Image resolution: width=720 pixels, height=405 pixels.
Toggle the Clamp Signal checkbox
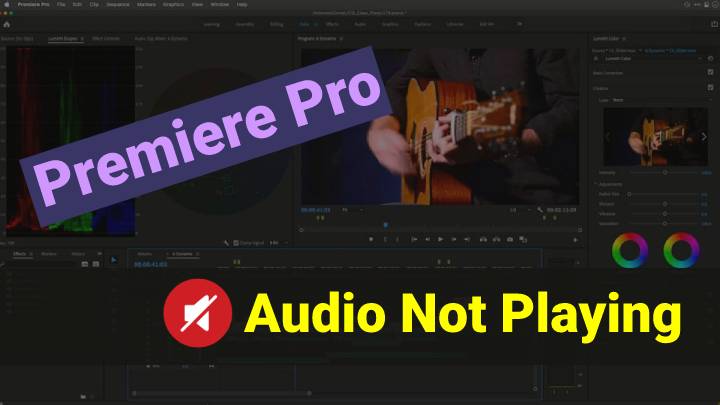tap(236, 243)
